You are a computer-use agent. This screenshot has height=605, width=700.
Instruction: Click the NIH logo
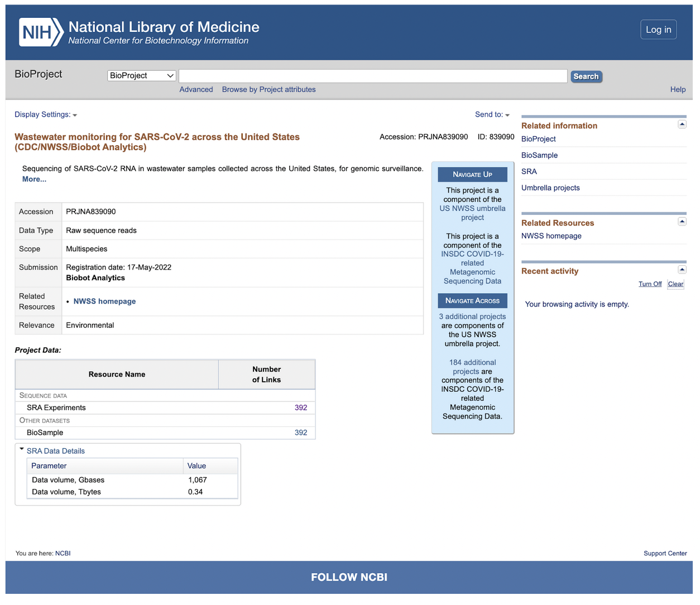click(x=41, y=32)
